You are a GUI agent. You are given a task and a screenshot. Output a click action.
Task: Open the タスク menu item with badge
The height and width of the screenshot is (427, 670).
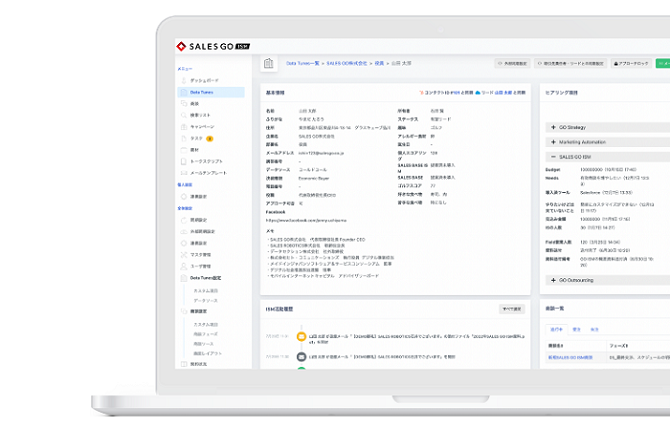pyautogui.click(x=200, y=138)
